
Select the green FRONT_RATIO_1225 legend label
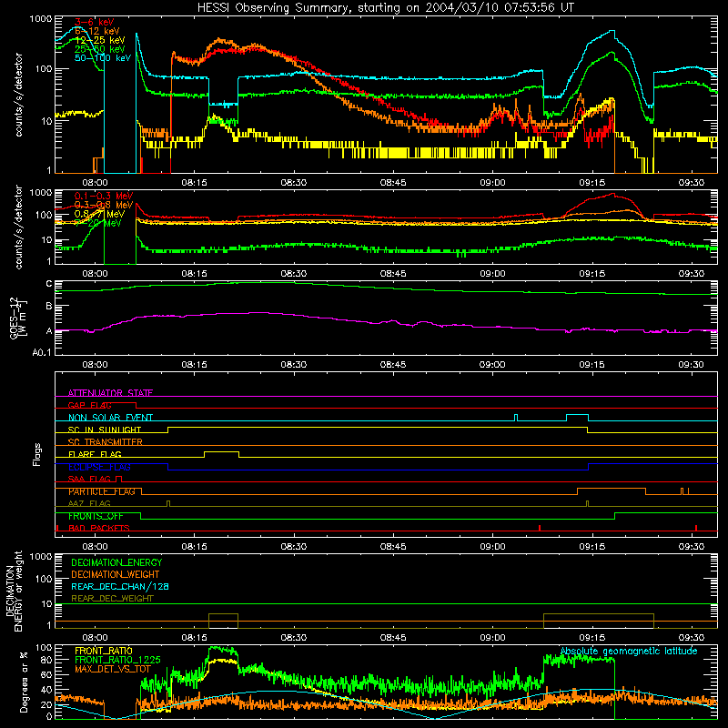(118, 660)
